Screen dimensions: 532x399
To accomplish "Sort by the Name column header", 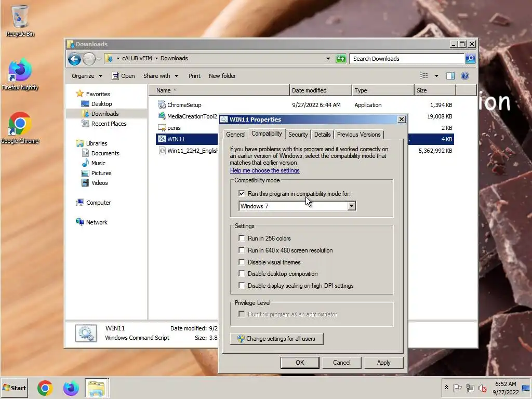I will click(x=219, y=90).
